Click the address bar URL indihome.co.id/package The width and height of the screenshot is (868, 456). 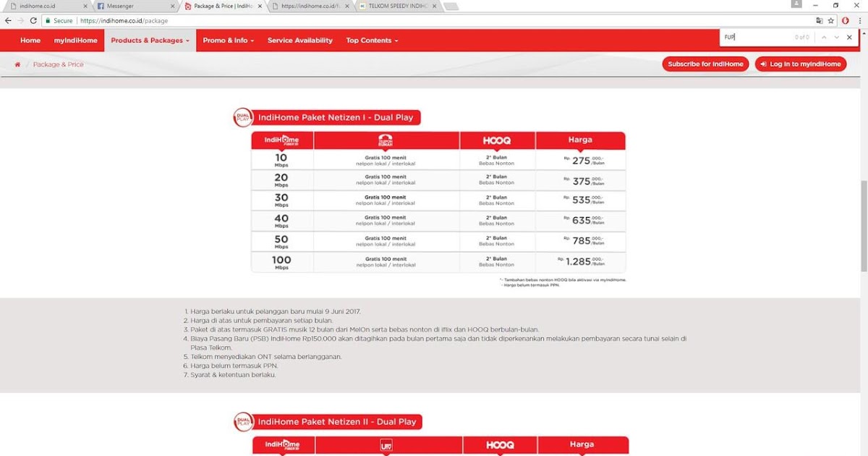click(124, 21)
